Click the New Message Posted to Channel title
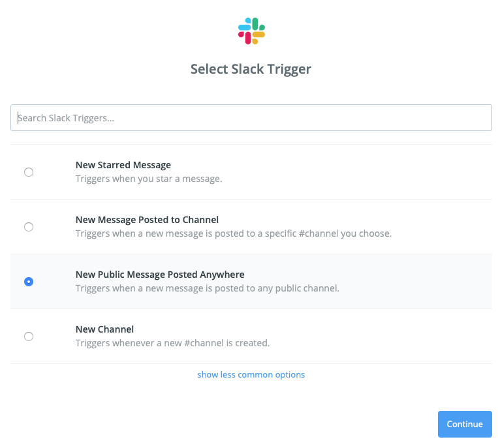498x448 pixels. pos(147,220)
